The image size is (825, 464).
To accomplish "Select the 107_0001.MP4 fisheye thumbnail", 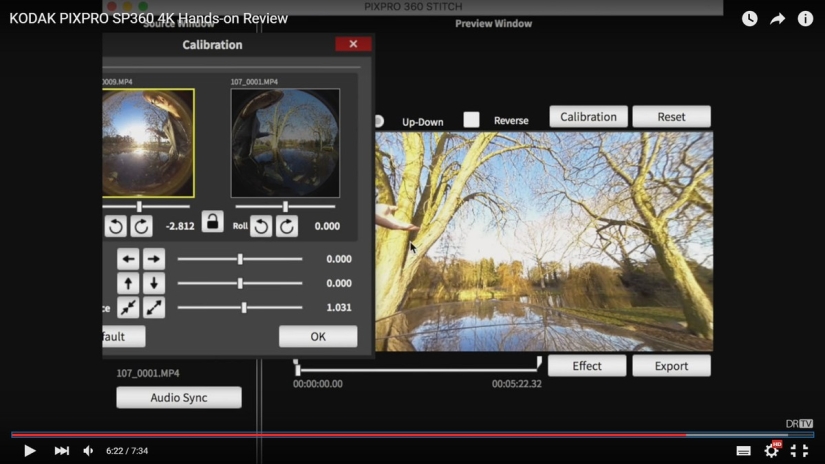I will 285,143.
